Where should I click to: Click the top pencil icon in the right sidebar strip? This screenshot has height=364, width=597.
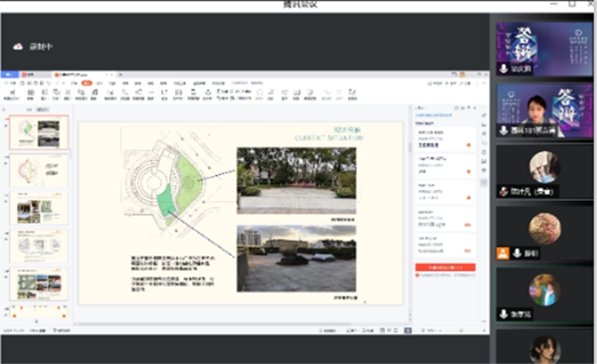pos(484,115)
